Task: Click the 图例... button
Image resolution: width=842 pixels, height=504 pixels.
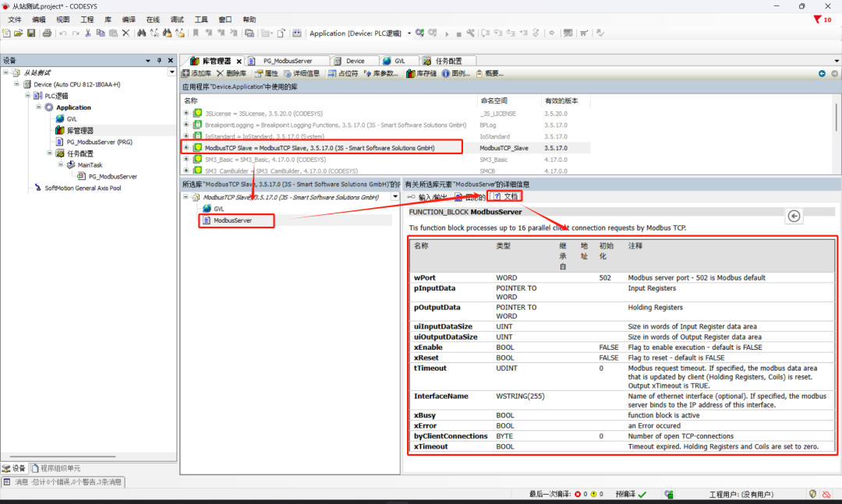Action: 456,73
